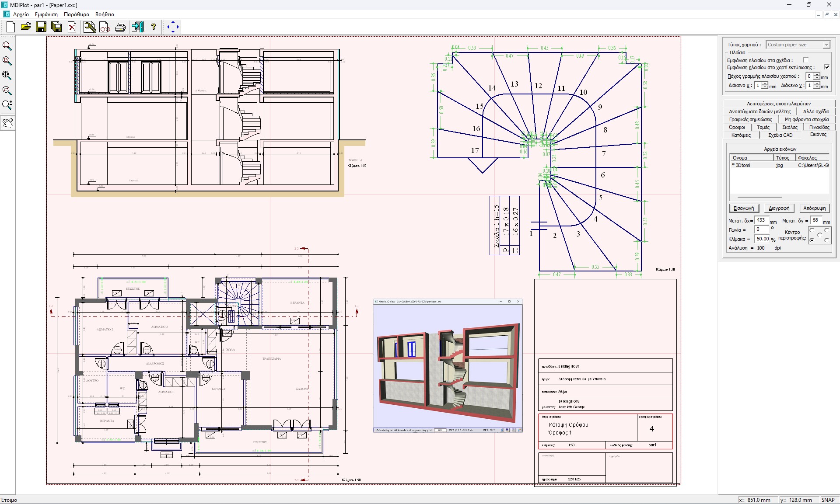Screen dimensions: 840x504
Task: Click the 'Κλίμακα' scale input field
Action: 762,239
